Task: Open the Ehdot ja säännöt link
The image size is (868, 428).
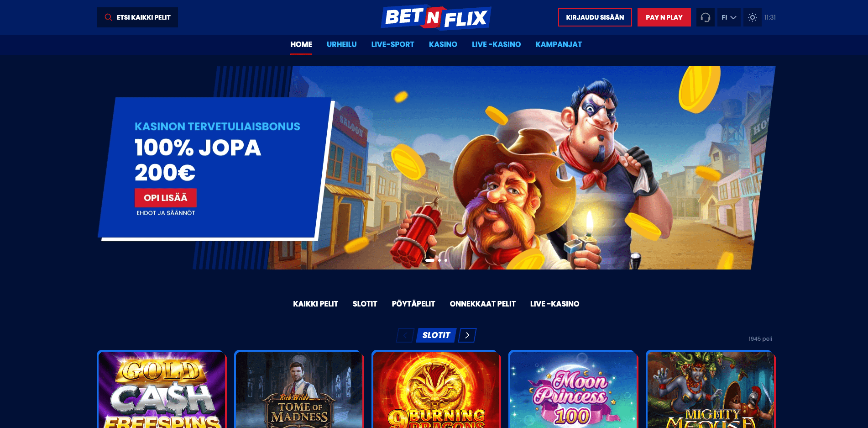Action: point(166,213)
